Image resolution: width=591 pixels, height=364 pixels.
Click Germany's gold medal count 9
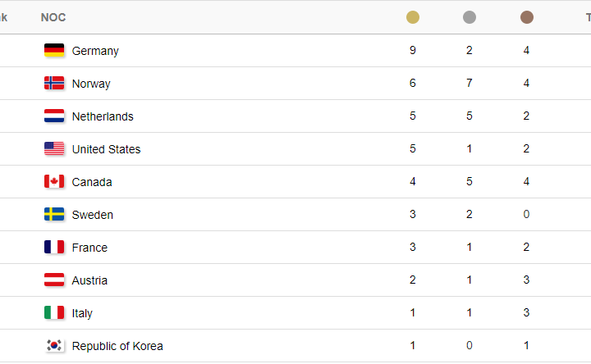[413, 50]
